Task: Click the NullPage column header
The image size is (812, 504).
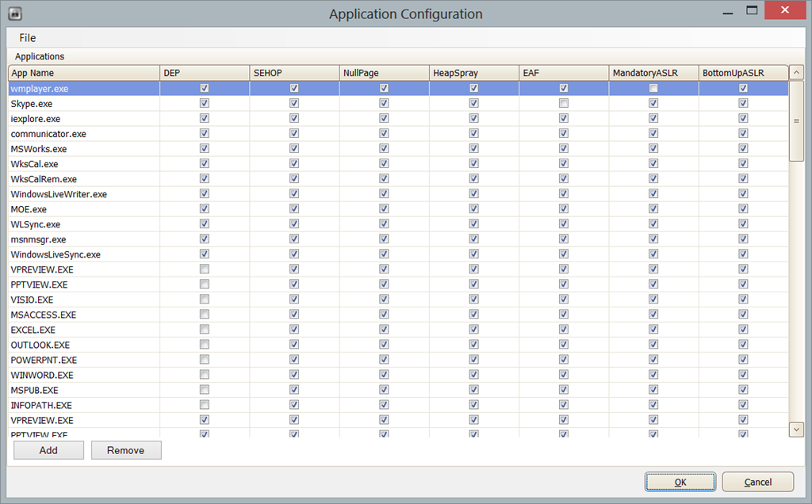Action: click(385, 73)
